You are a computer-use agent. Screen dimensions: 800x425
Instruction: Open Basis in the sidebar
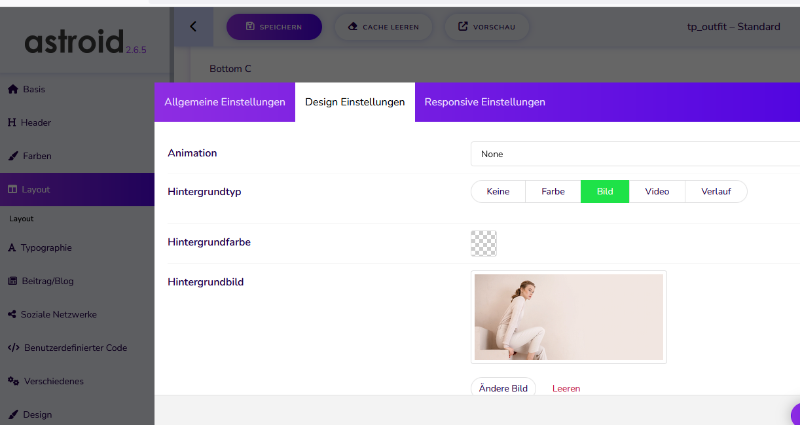[77, 89]
